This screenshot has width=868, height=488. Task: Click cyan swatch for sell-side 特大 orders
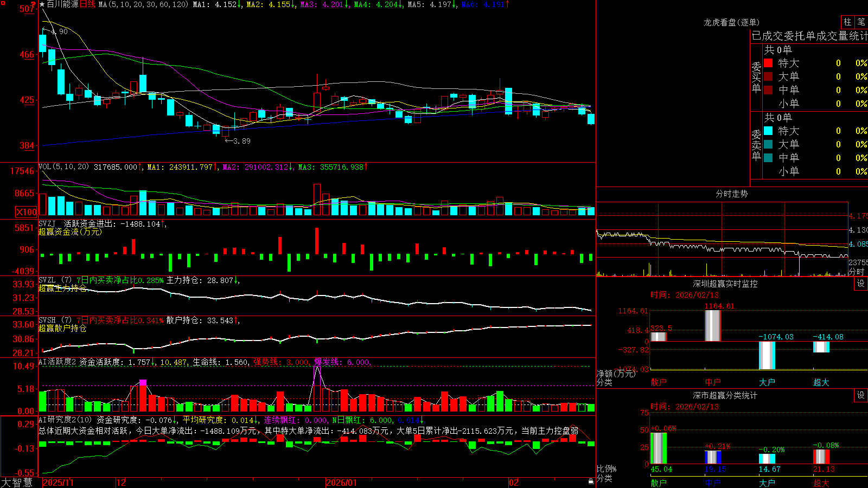coord(768,131)
